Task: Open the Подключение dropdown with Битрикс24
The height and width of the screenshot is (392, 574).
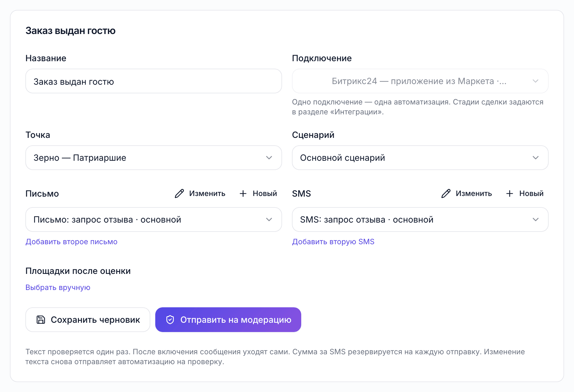Action: click(420, 81)
